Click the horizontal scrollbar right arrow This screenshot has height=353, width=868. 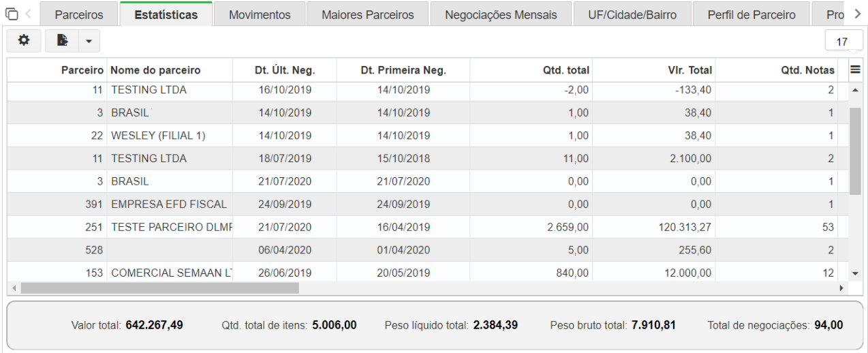(x=841, y=288)
